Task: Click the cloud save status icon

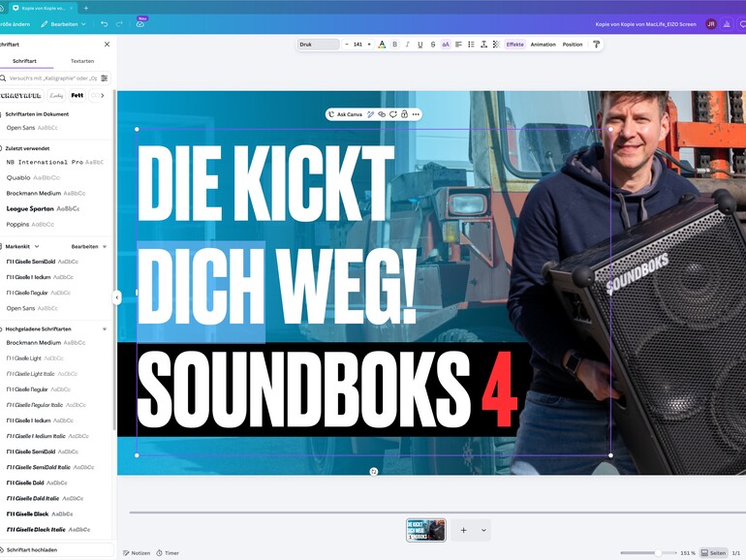Action: pyautogui.click(x=140, y=24)
